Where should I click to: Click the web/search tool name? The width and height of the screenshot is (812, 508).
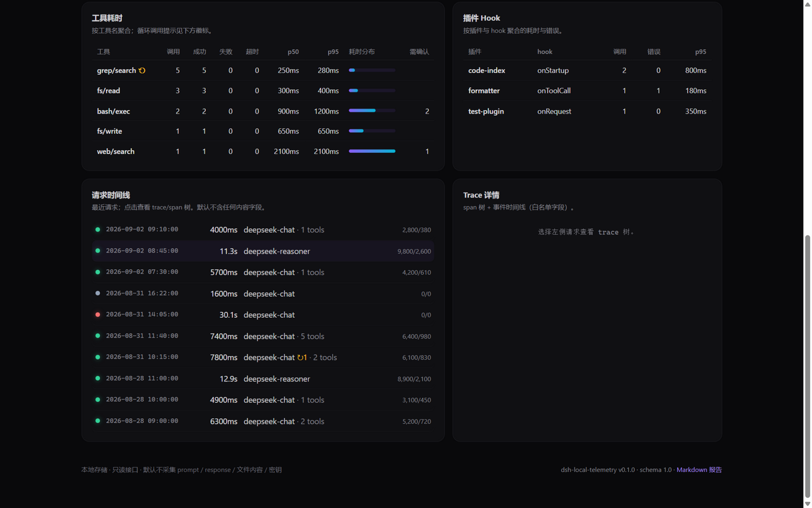tap(116, 151)
